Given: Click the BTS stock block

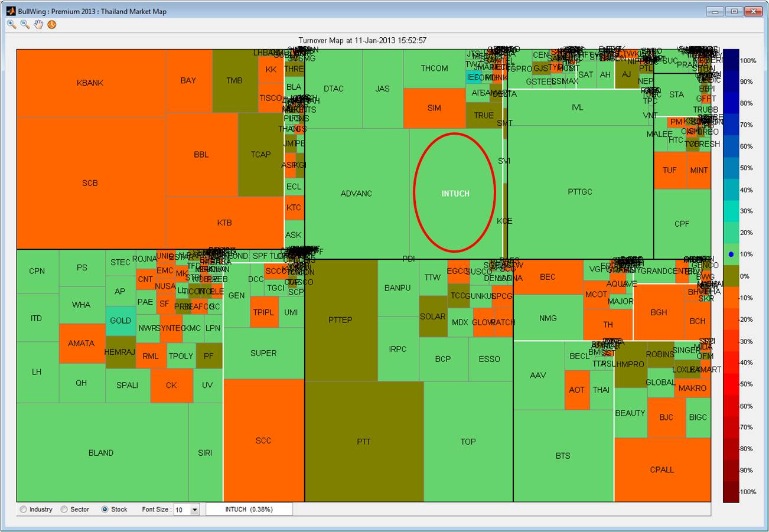Looking at the screenshot, I should tap(563, 456).
